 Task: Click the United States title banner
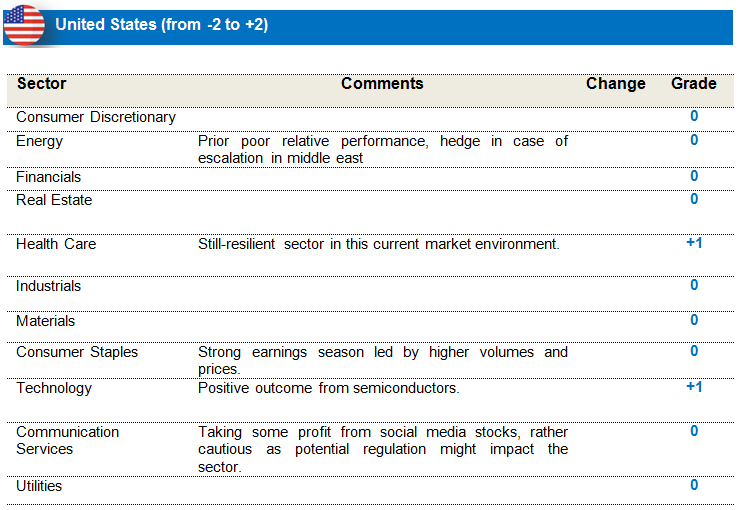coord(162,25)
